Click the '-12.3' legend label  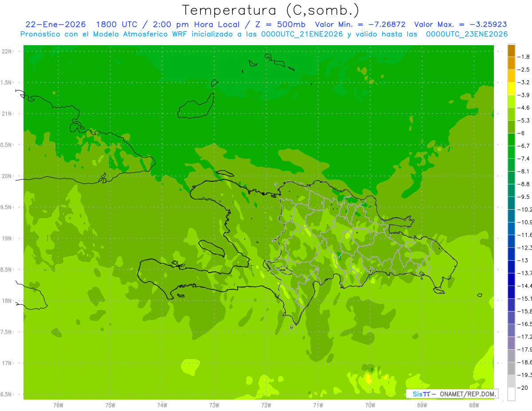coord(525,247)
